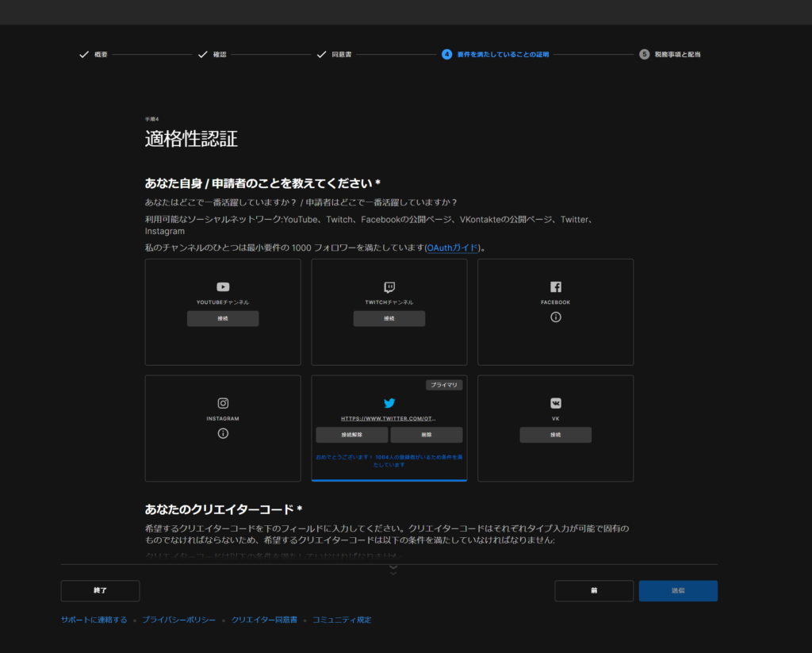Go to the 概要 step
The width and height of the screenshot is (812, 653).
[101, 55]
